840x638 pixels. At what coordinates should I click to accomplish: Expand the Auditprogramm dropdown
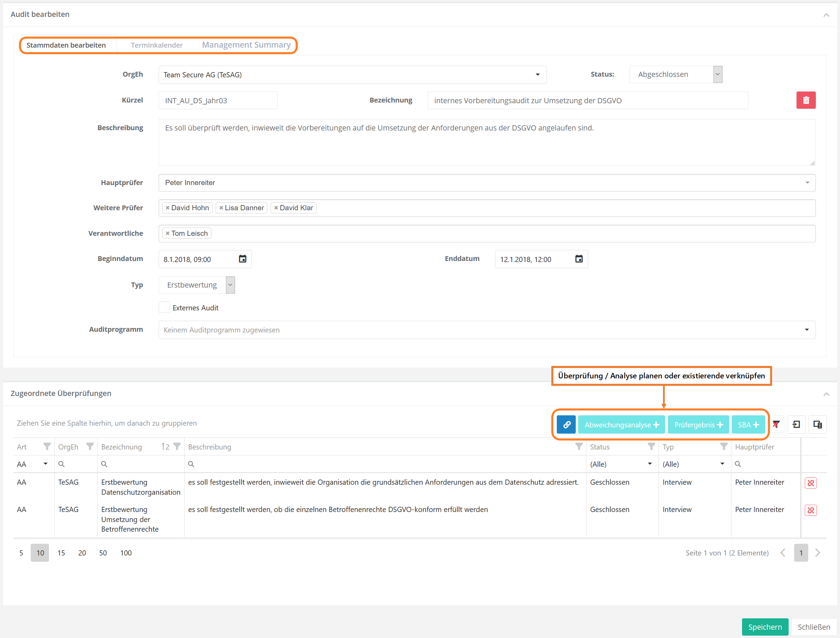pos(807,329)
